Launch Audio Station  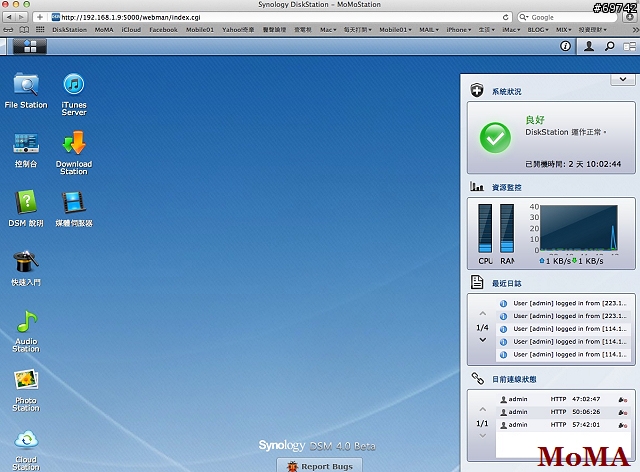26,331
